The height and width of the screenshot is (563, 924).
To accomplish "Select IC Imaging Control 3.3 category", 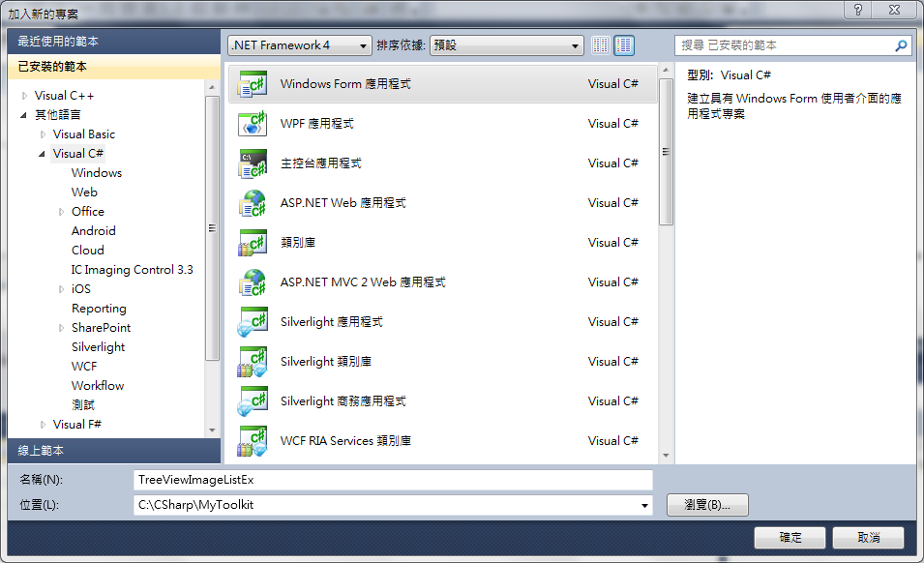I will tap(132, 270).
